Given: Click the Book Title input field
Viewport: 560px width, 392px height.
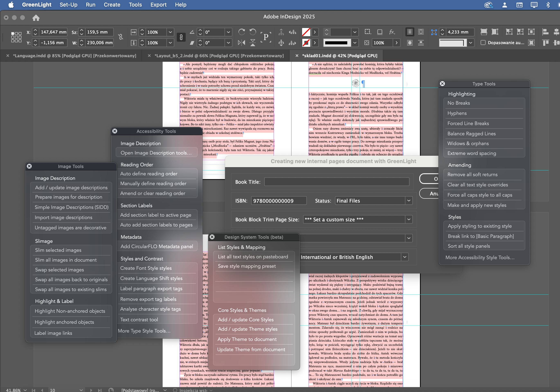Looking at the screenshot, I should [337, 182].
